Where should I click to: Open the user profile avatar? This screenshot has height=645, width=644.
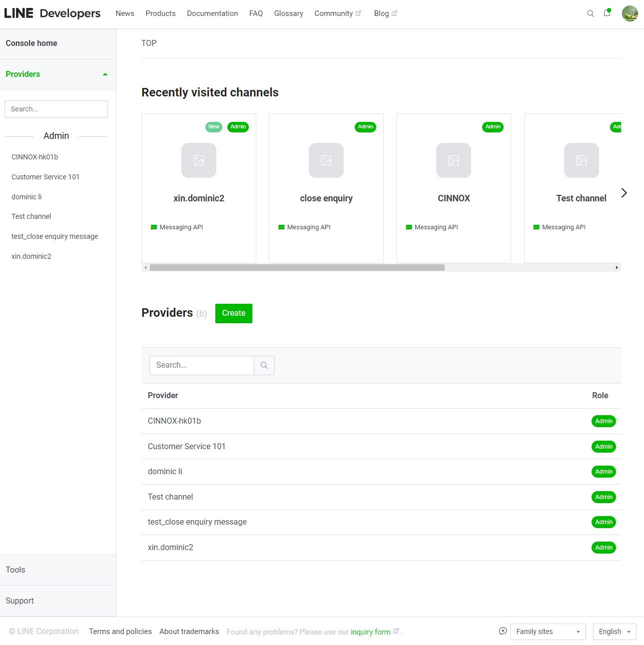[630, 13]
